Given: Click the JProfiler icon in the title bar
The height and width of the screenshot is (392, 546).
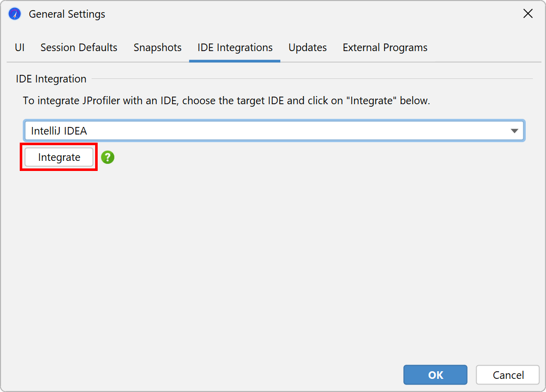Looking at the screenshot, I should [x=15, y=14].
